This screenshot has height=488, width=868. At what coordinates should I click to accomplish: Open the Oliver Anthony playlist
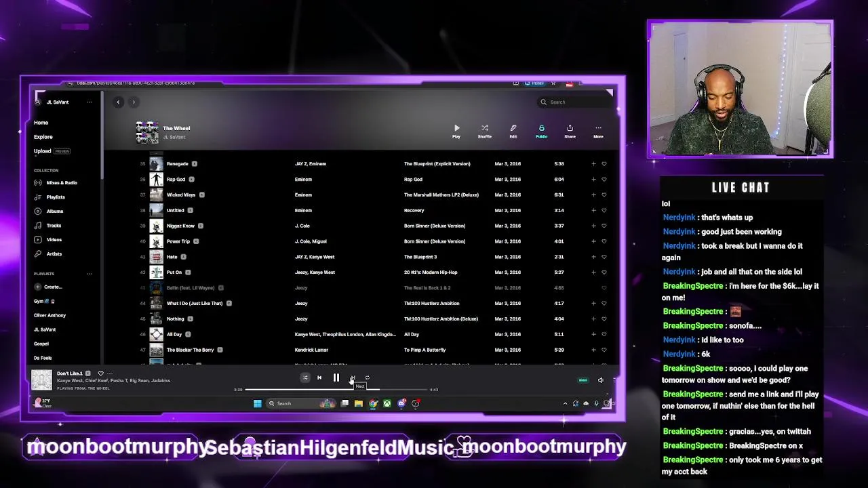(50, 315)
